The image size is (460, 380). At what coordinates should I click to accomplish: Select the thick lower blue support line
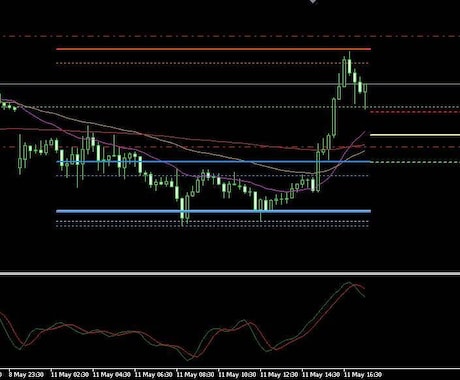[x=213, y=211]
